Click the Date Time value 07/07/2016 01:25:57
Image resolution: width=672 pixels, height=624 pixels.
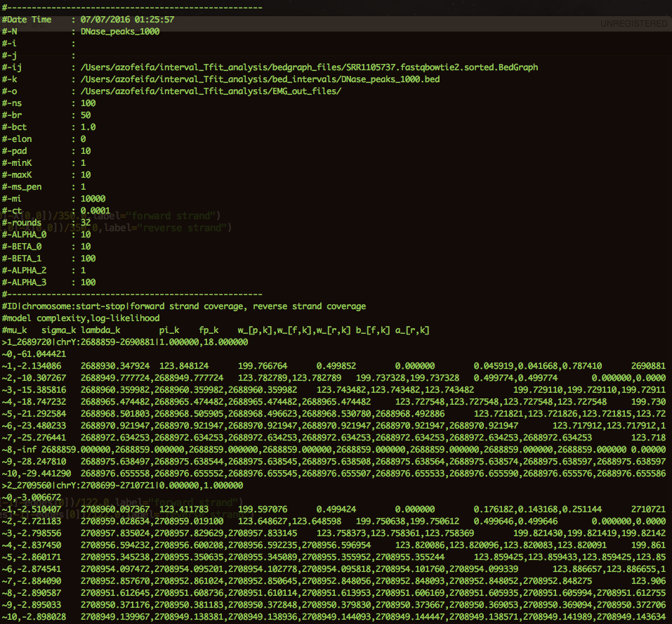tap(127, 20)
